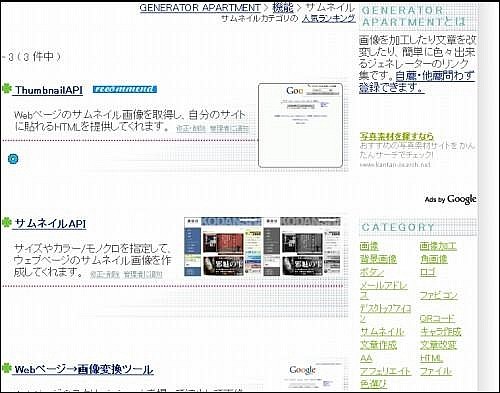The image size is (500, 393).
Task: Click the blue circular icon under ThumbnailAPI
Action: 13,159
